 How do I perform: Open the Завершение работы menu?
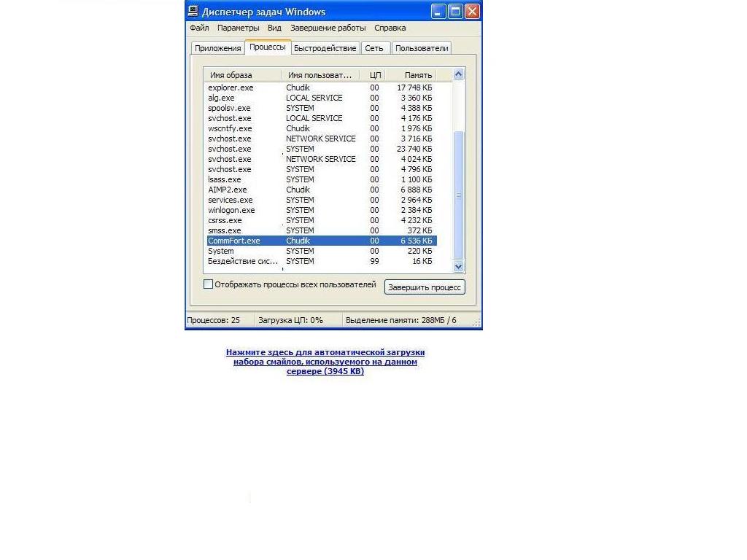click(x=328, y=28)
